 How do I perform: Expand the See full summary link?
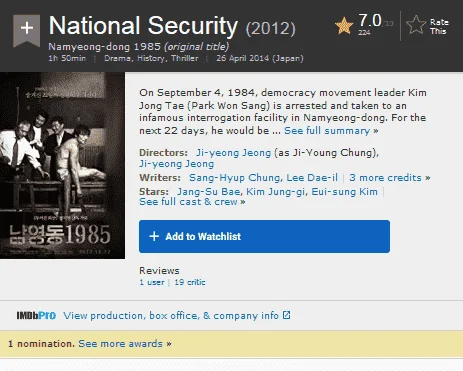pos(331,131)
